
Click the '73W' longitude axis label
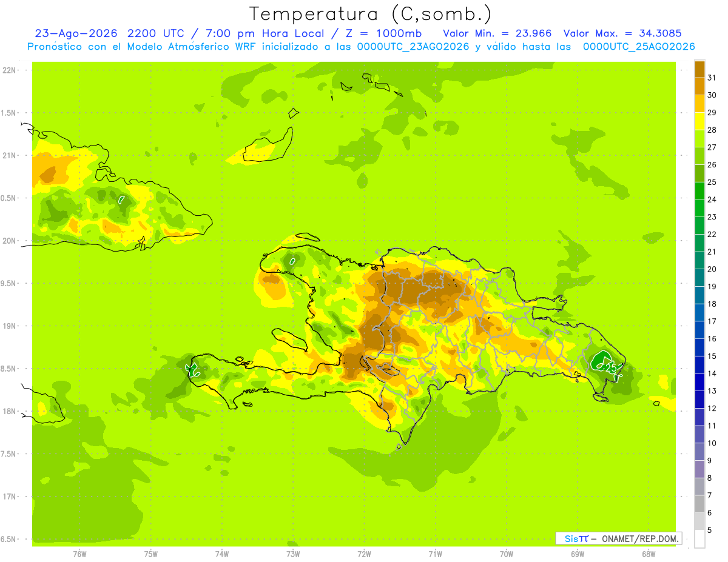[x=292, y=554]
